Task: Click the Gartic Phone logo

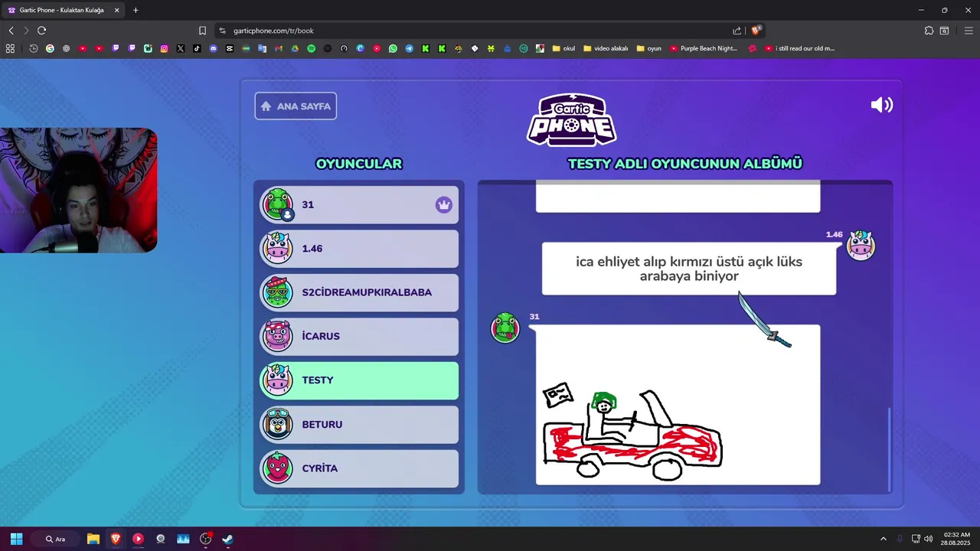Action: point(571,119)
